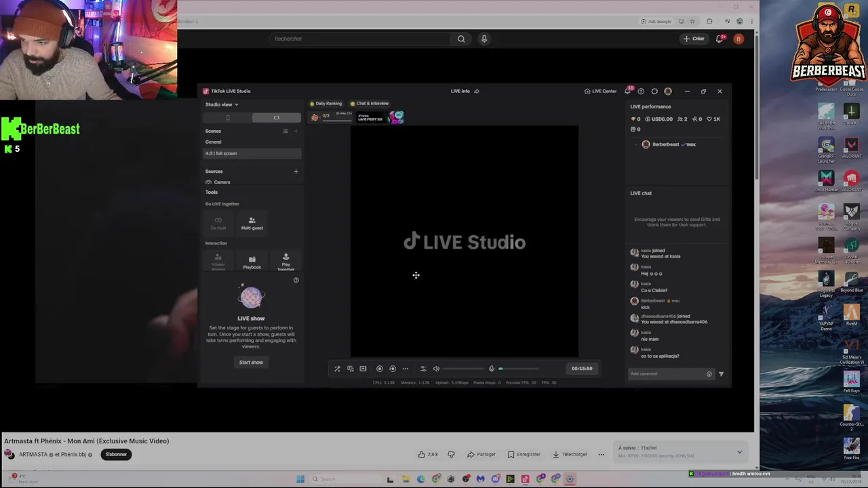Open the profile avatar in LIVE Studio header
The width and height of the screenshot is (868, 488).
tap(668, 91)
